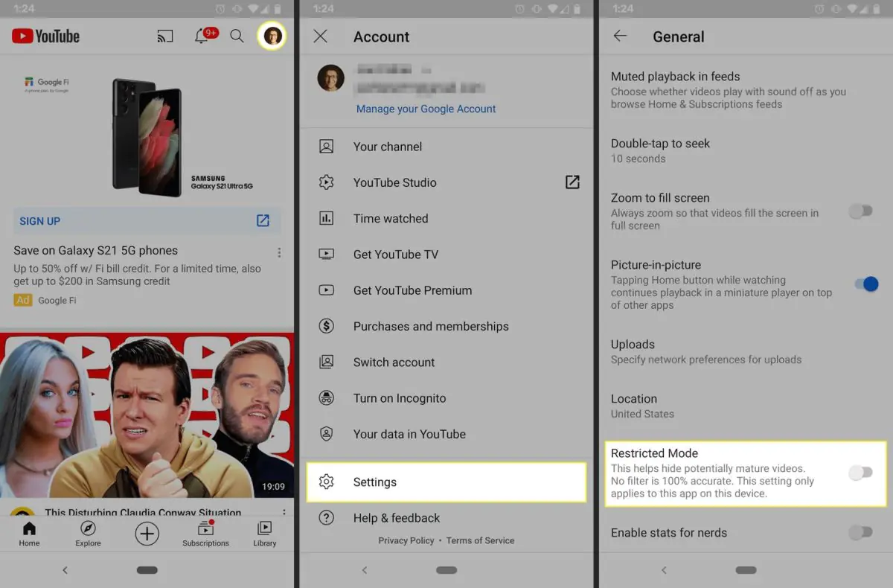Open Manage your Google Account link
Image resolution: width=893 pixels, height=588 pixels.
pyautogui.click(x=426, y=109)
